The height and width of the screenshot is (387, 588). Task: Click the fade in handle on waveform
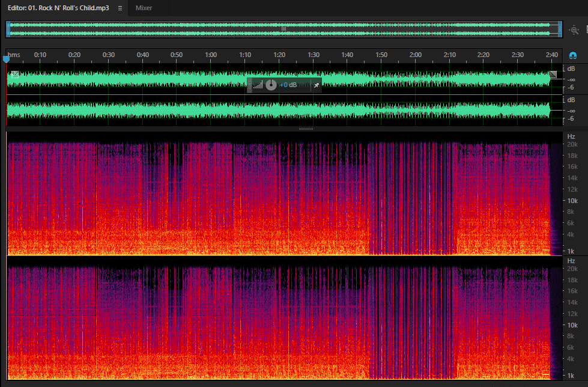(14, 75)
